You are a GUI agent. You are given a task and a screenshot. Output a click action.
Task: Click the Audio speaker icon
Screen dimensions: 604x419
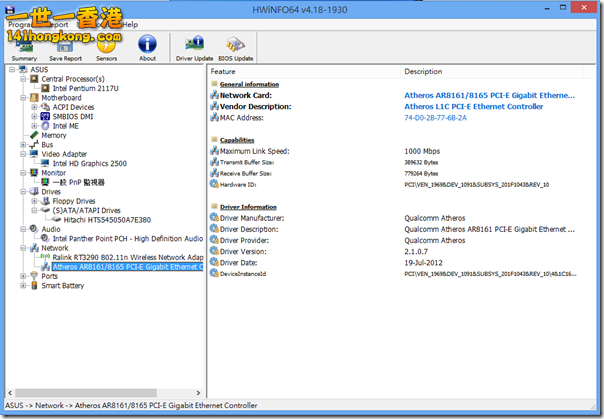click(34, 229)
